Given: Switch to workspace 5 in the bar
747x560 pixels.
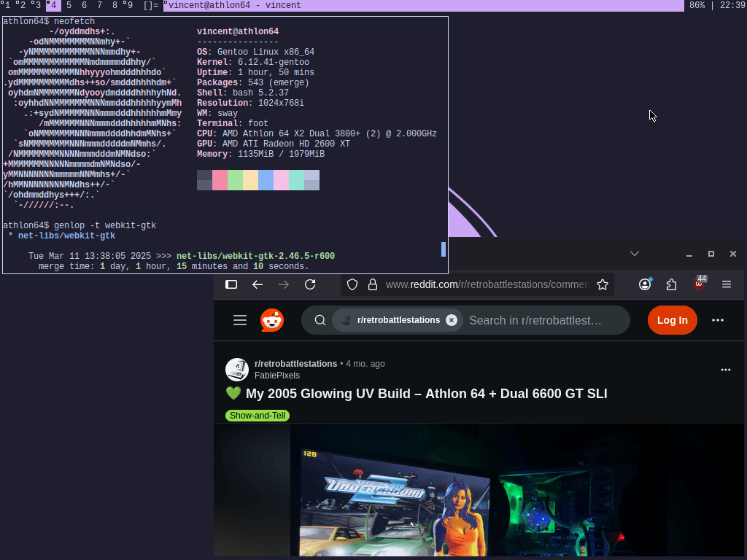Looking at the screenshot, I should point(69,5).
